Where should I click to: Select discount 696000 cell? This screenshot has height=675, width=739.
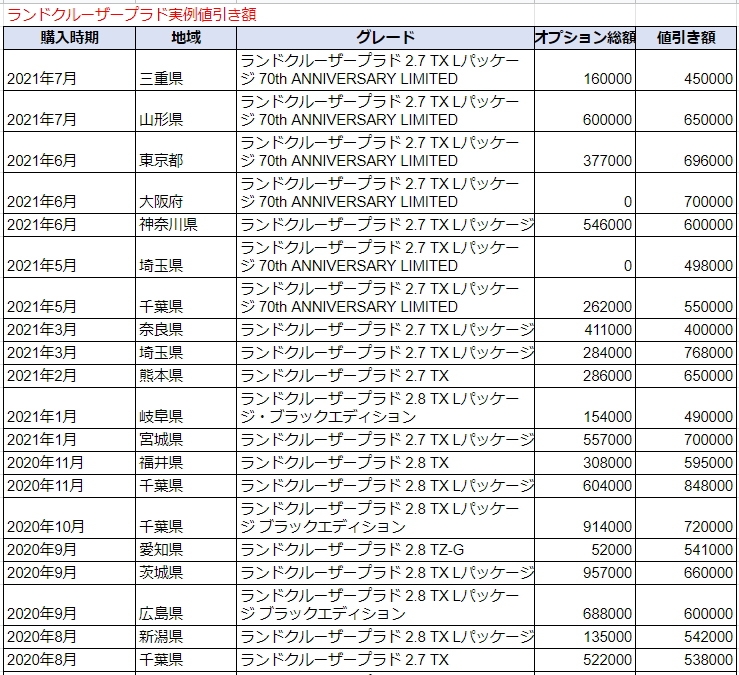[686, 152]
